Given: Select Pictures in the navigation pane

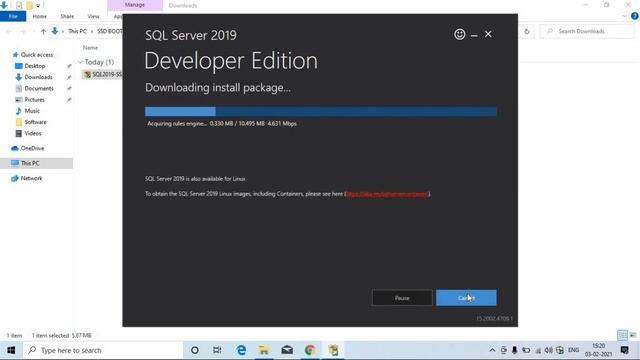Looking at the screenshot, I should pyautogui.click(x=34, y=100).
